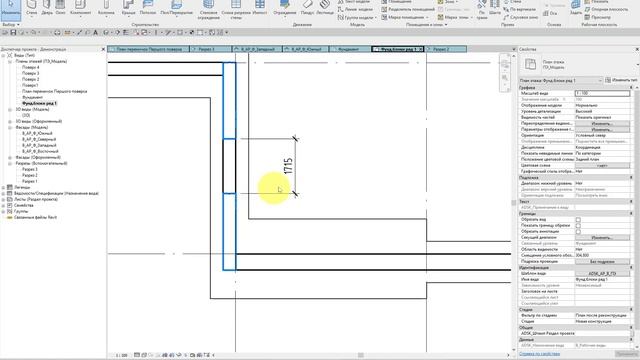Select Поверх 4 in project browser
Viewport: 640px width, 360px height.
(31, 67)
